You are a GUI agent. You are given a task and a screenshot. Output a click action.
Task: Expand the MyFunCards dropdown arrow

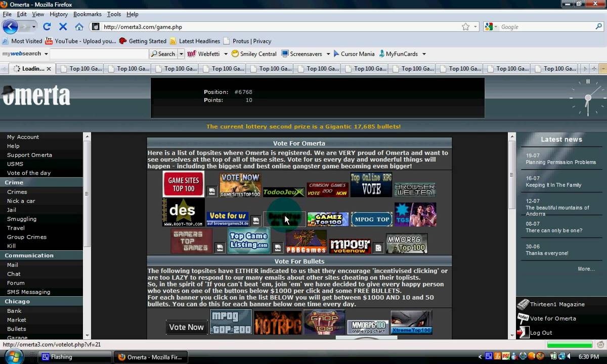pos(424,54)
